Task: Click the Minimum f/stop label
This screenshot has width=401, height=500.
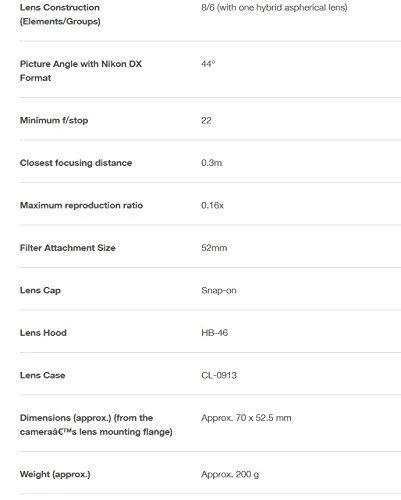Action: click(x=54, y=120)
